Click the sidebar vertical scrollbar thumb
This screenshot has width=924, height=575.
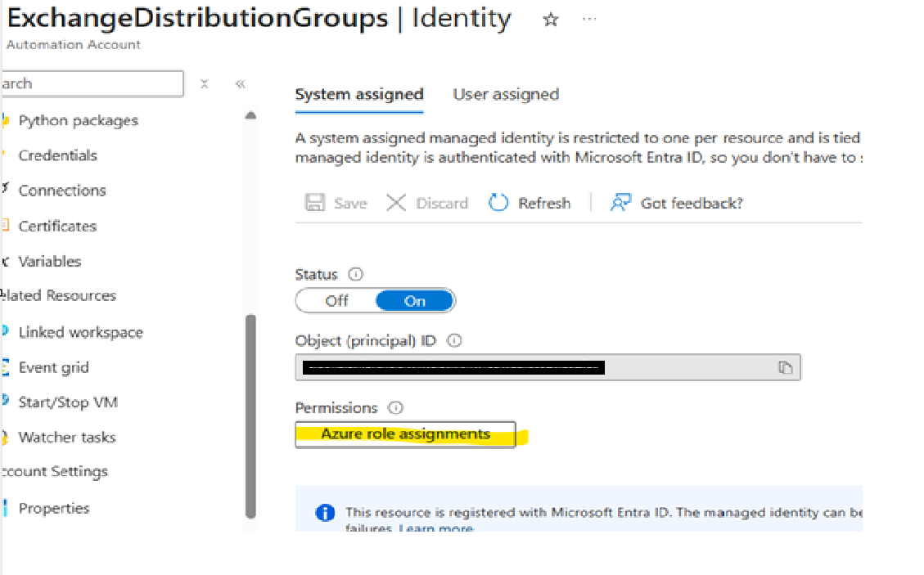[x=250, y=416]
